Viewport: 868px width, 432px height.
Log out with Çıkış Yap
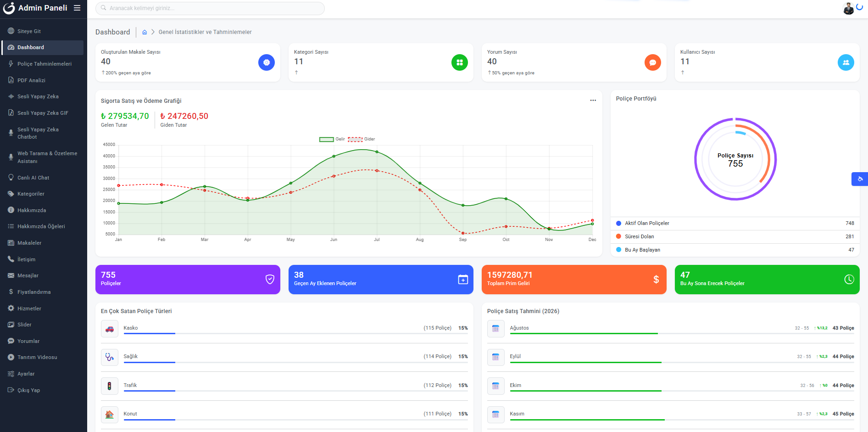[x=43, y=390]
